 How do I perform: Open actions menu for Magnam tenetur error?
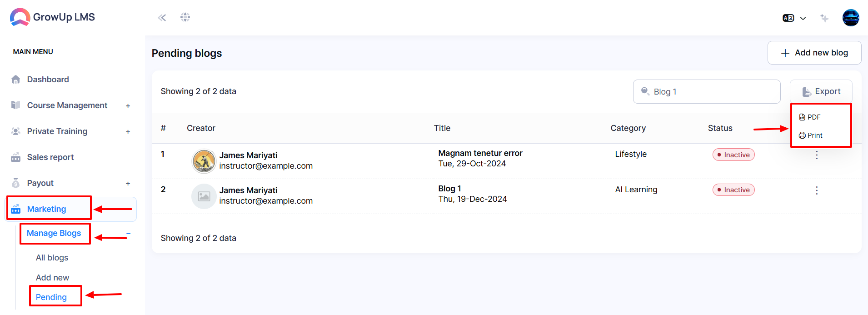tap(817, 155)
